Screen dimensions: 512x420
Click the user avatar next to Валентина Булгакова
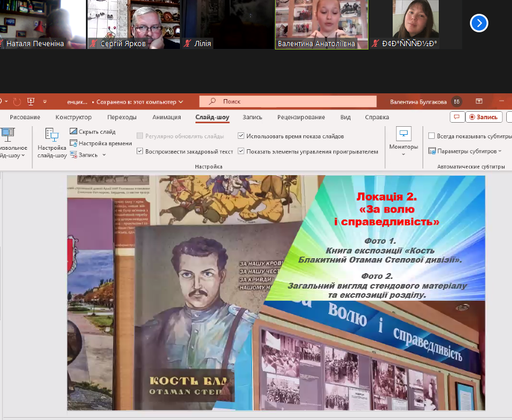[x=457, y=101]
